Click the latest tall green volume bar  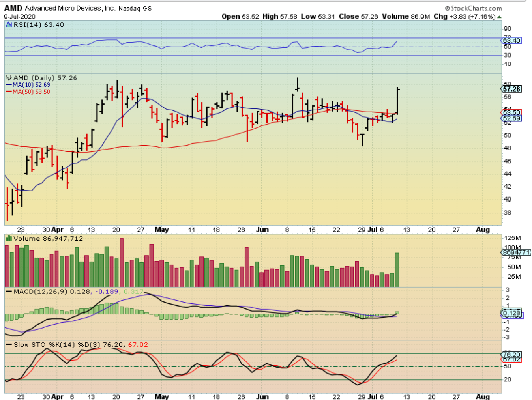397,270
